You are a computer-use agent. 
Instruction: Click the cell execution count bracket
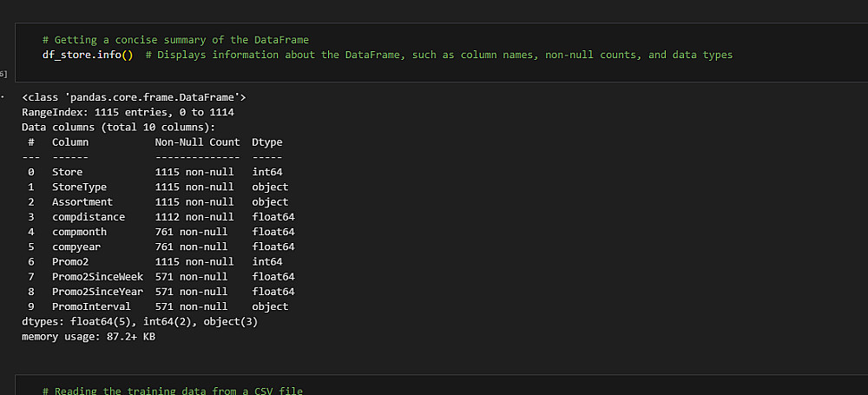click(3, 74)
